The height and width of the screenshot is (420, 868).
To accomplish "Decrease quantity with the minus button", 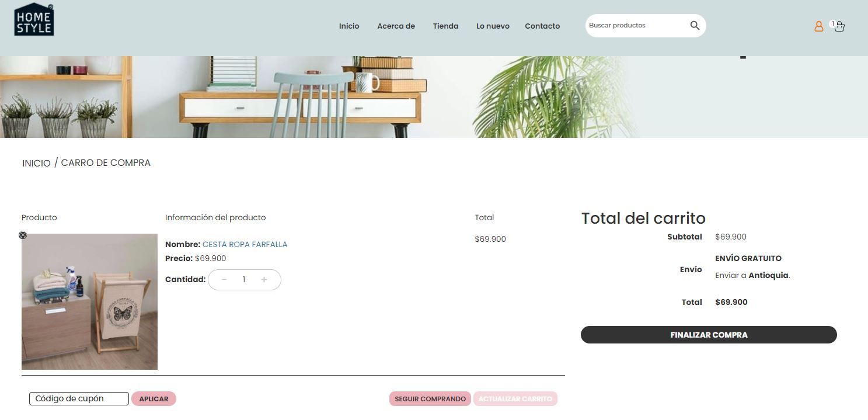I will (x=224, y=280).
